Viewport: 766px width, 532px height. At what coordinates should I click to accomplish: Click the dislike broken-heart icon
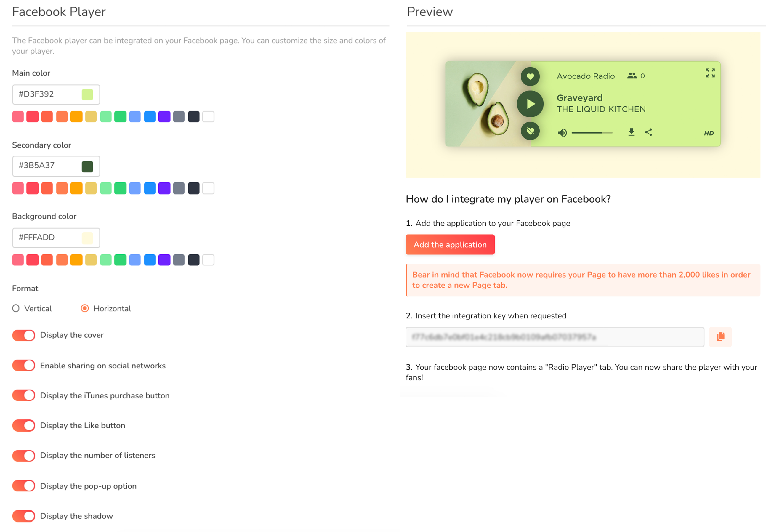pos(530,131)
